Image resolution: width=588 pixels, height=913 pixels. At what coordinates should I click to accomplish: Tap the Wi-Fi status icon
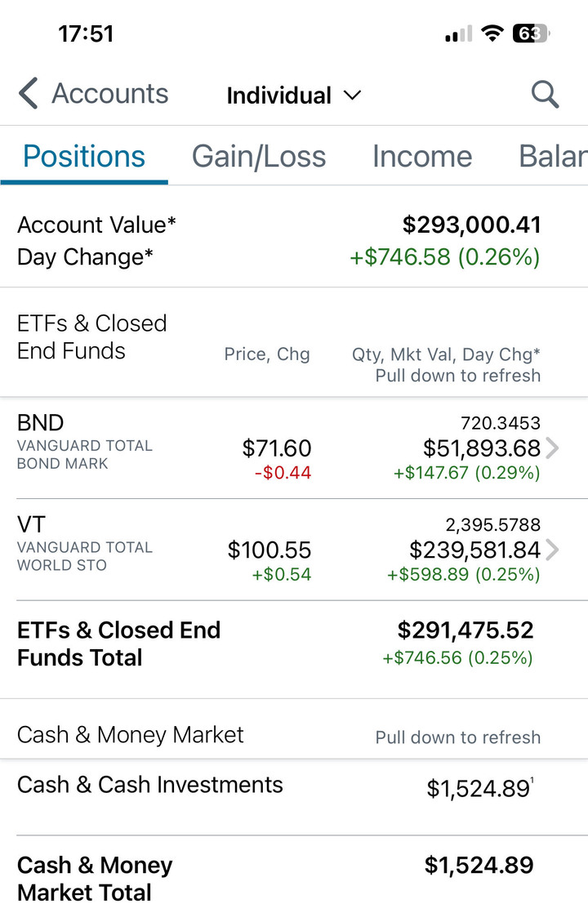tap(492, 33)
